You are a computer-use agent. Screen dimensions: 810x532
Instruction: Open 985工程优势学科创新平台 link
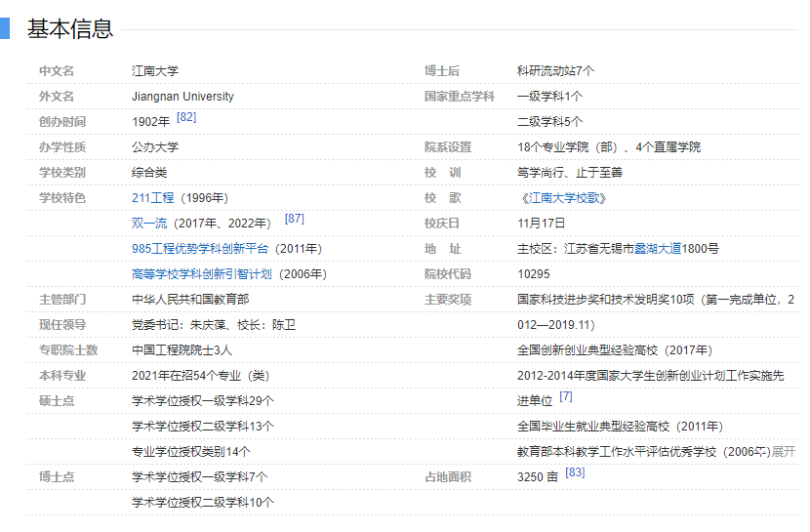[x=199, y=249]
